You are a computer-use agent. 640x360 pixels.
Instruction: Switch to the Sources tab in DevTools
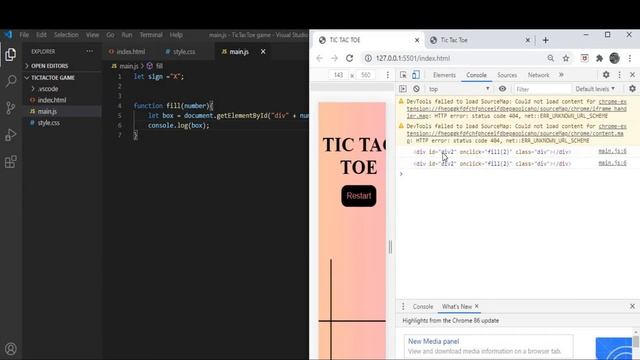click(x=507, y=75)
